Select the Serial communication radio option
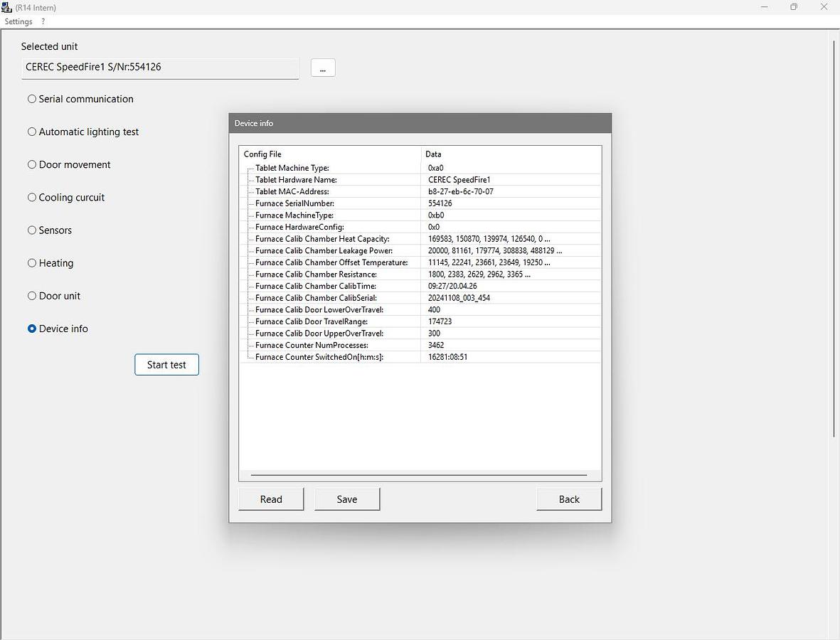 [32, 99]
